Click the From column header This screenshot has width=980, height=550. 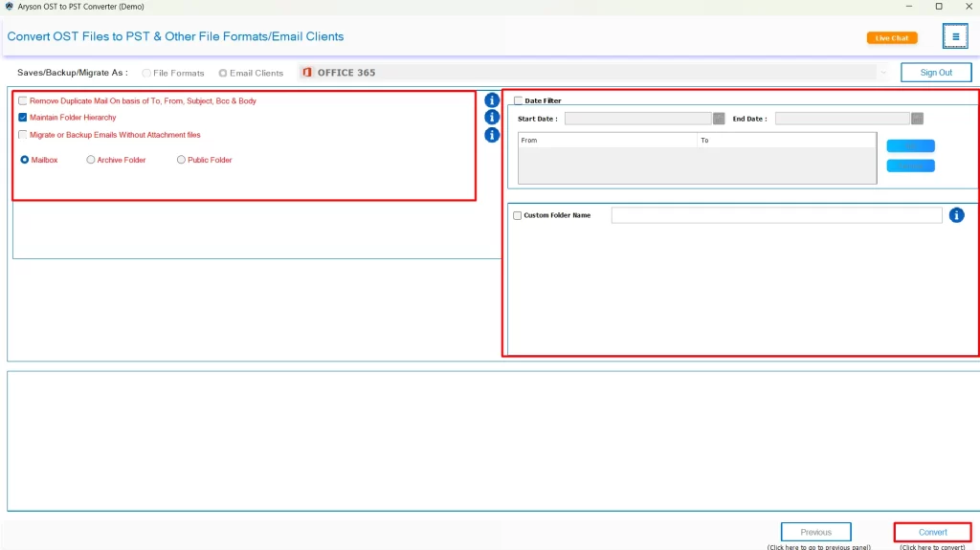(608, 140)
